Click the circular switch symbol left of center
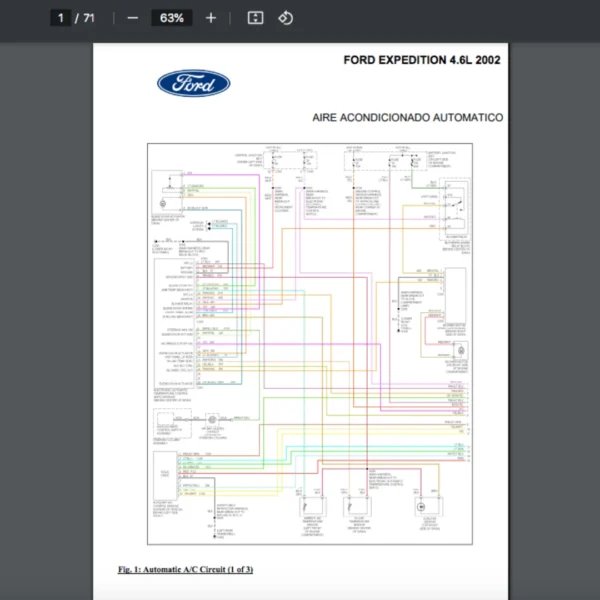Screen dimensions: 600x600 click(213, 421)
